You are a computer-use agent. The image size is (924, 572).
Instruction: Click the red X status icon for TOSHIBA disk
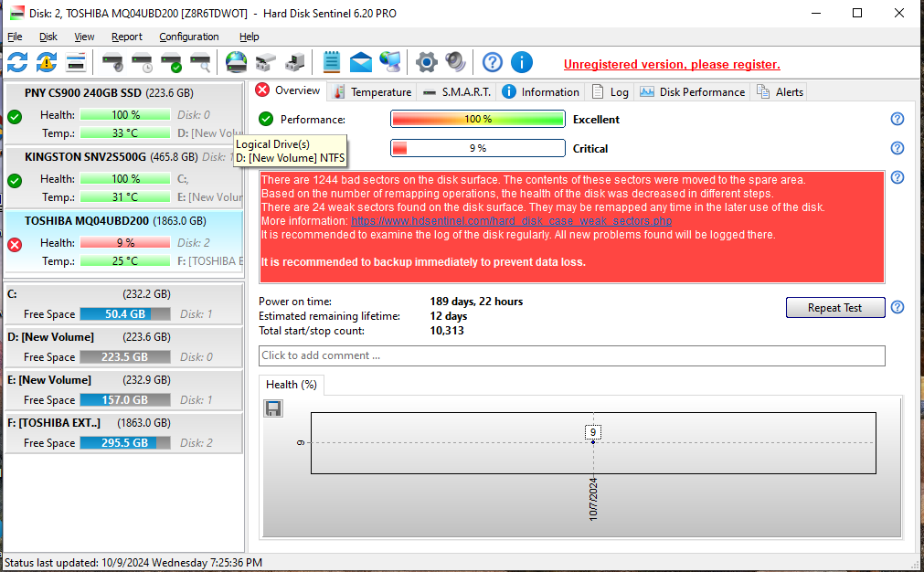point(15,245)
